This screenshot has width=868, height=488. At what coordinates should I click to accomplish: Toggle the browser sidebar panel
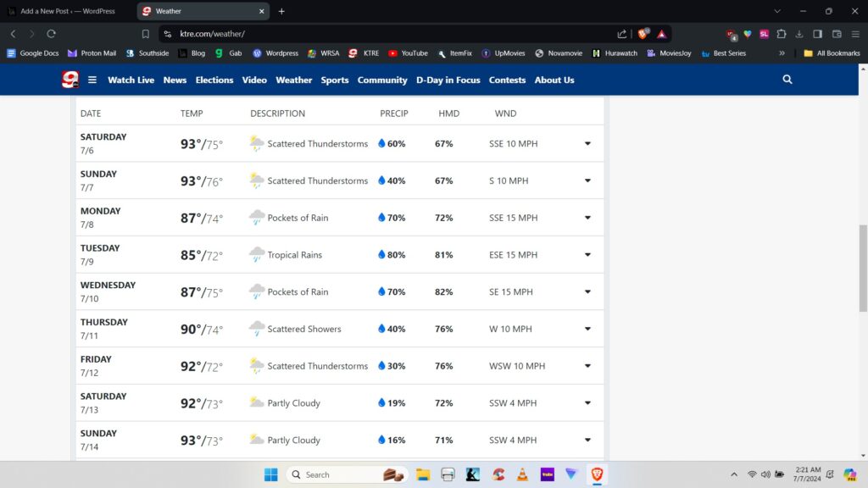[818, 34]
